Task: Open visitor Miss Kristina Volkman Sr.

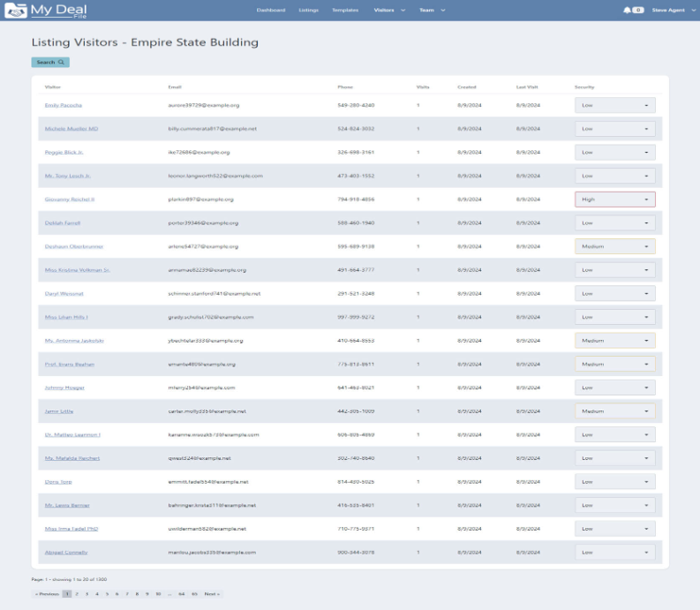Action: click(77, 270)
